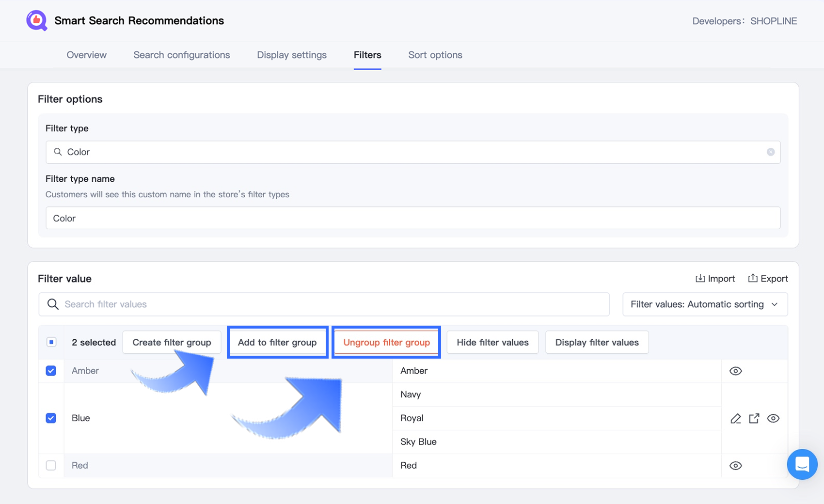Click the Filter type name input field
The height and width of the screenshot is (504, 824).
click(412, 219)
